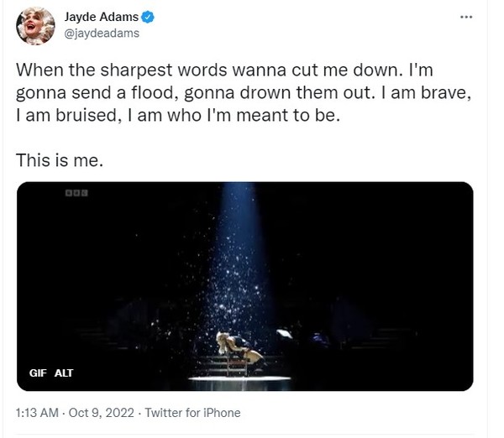Viewport: 504px width, 438px height.
Task: Click the BBC logo in the GIF
Action: click(x=76, y=193)
